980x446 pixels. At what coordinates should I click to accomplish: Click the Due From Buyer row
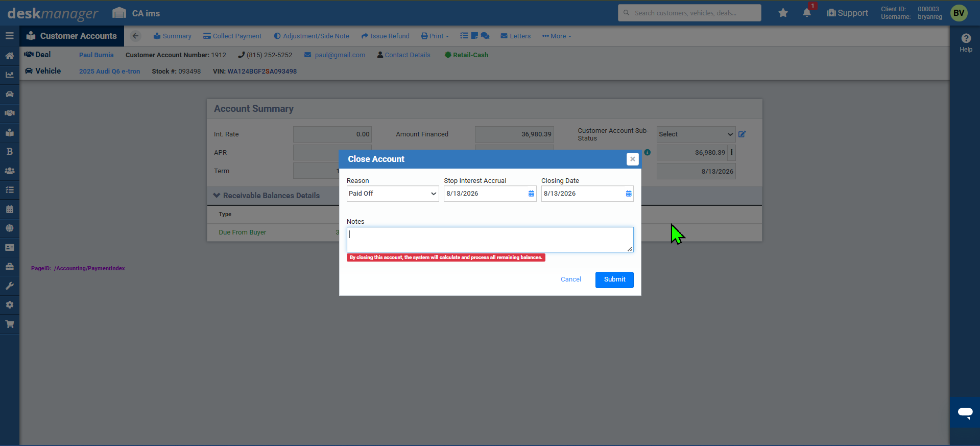pyautogui.click(x=484, y=232)
